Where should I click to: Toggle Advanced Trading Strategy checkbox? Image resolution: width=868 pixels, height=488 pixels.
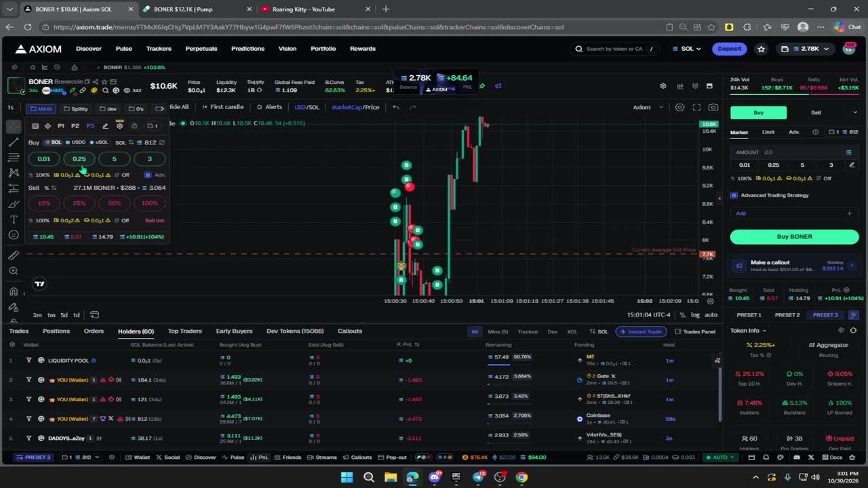(x=734, y=195)
